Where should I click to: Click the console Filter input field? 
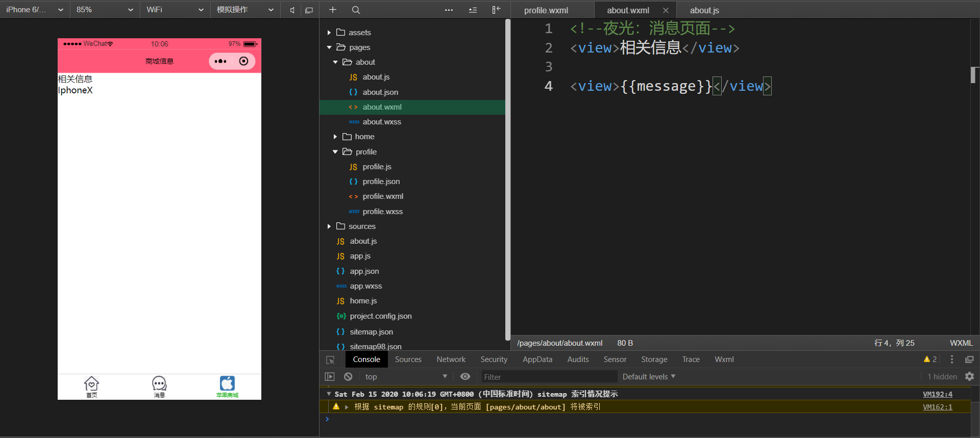click(549, 377)
